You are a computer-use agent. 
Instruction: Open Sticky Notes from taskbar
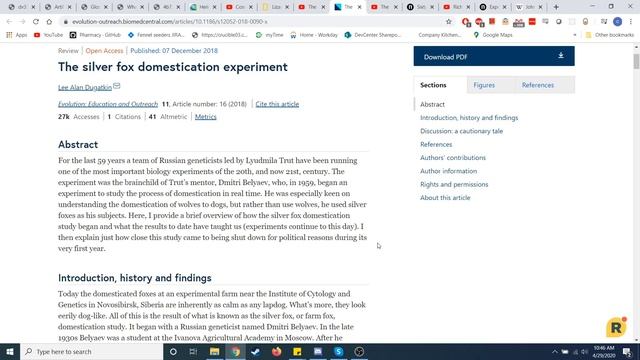pyautogui.click(x=297, y=351)
